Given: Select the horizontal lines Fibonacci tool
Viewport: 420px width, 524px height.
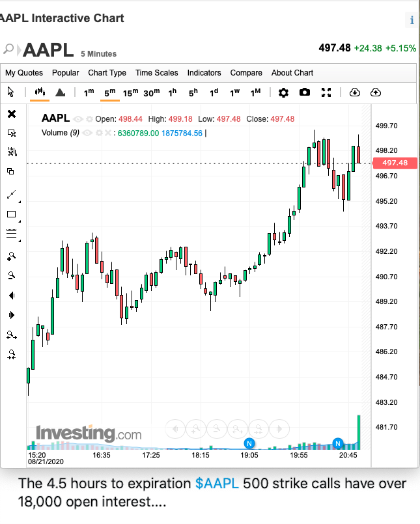Looking at the screenshot, I should pyautogui.click(x=11, y=233).
